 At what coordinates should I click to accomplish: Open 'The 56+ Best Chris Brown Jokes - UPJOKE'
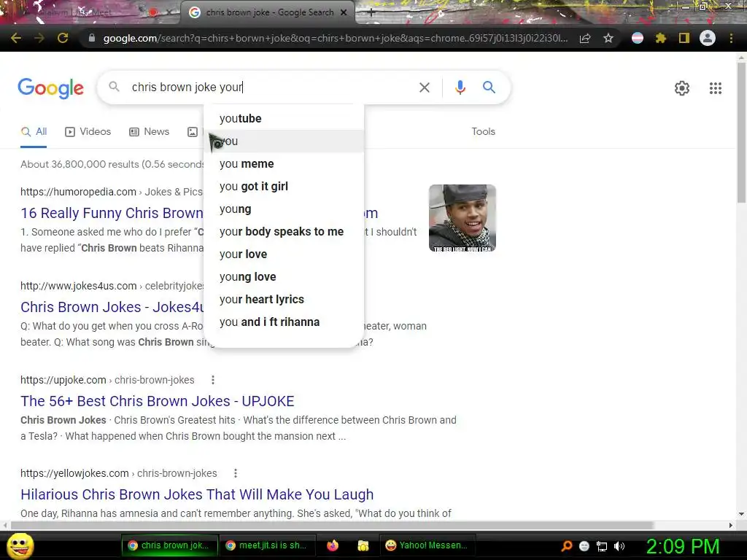tap(158, 401)
